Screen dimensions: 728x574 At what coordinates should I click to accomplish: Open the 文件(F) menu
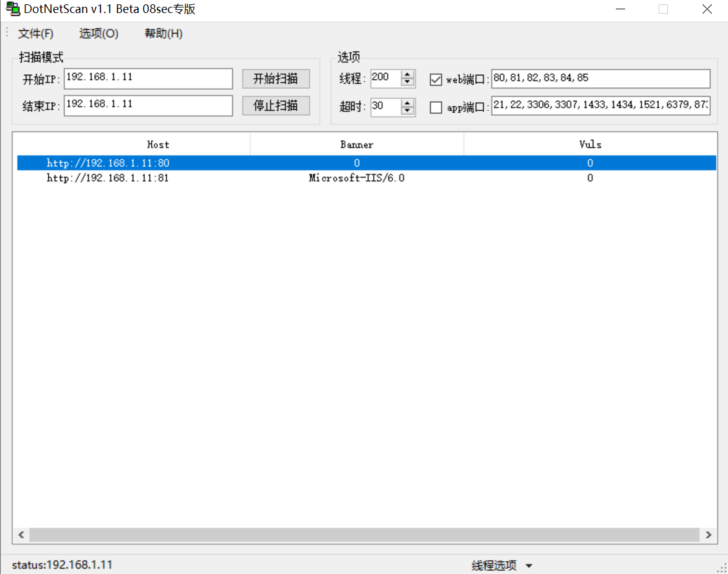point(36,33)
